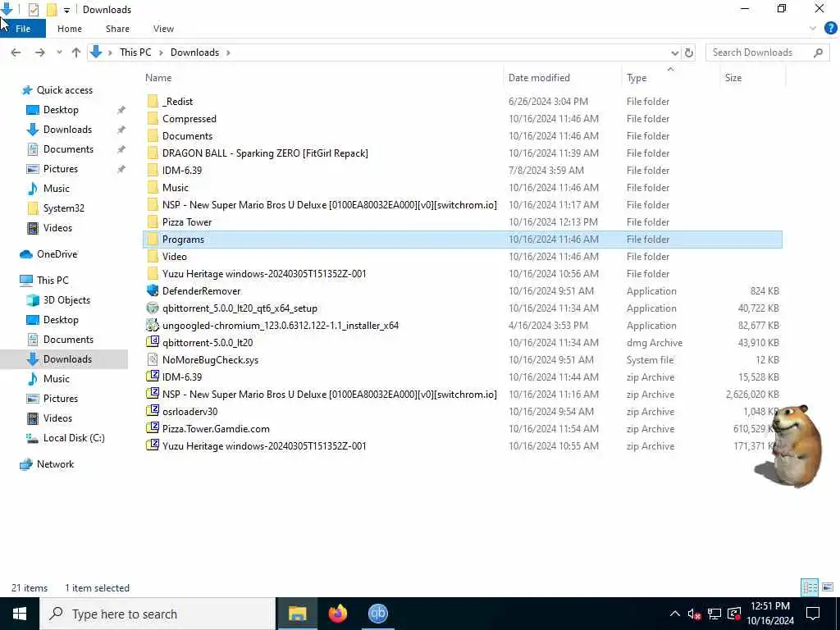Show hidden system tray icons
840x630 pixels.
[675, 614]
